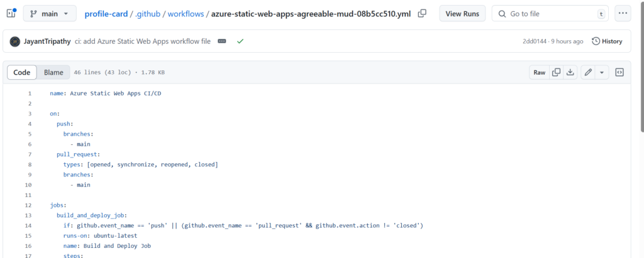Viewport: 644px width, 258px height.
Task: Click the page vertical scrollbar thumb
Action: (x=641, y=66)
